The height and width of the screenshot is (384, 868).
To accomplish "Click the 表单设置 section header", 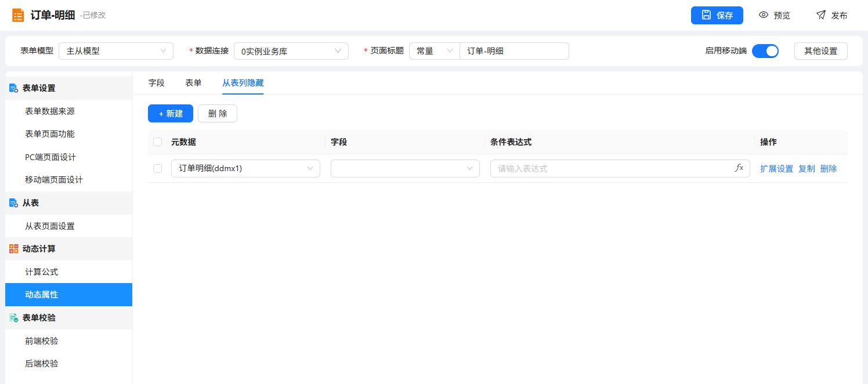I will point(68,88).
